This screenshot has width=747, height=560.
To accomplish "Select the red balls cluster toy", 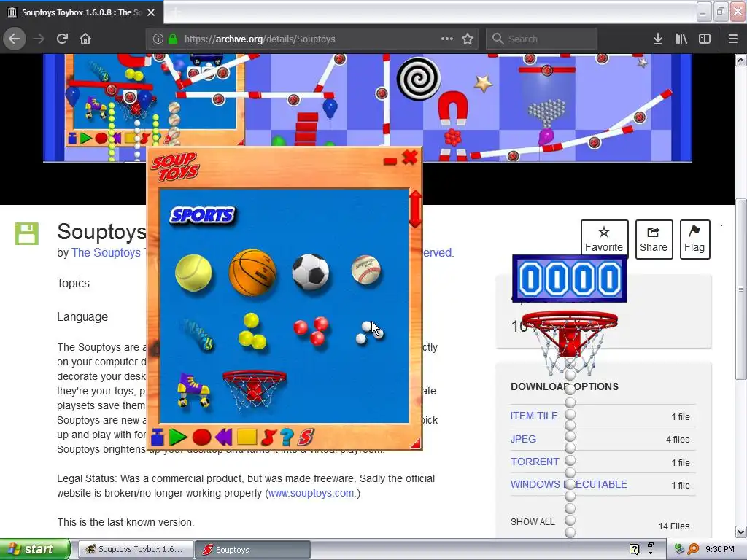I will coord(311,330).
